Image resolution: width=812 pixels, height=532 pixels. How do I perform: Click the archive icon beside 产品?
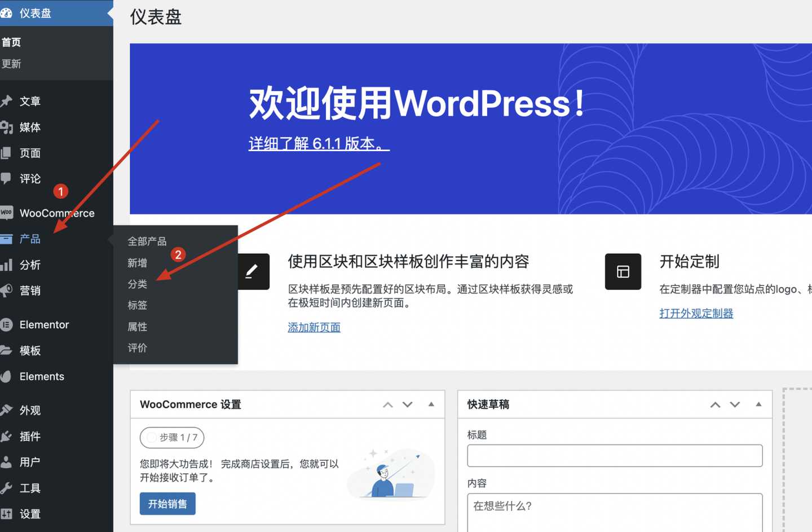click(x=6, y=239)
